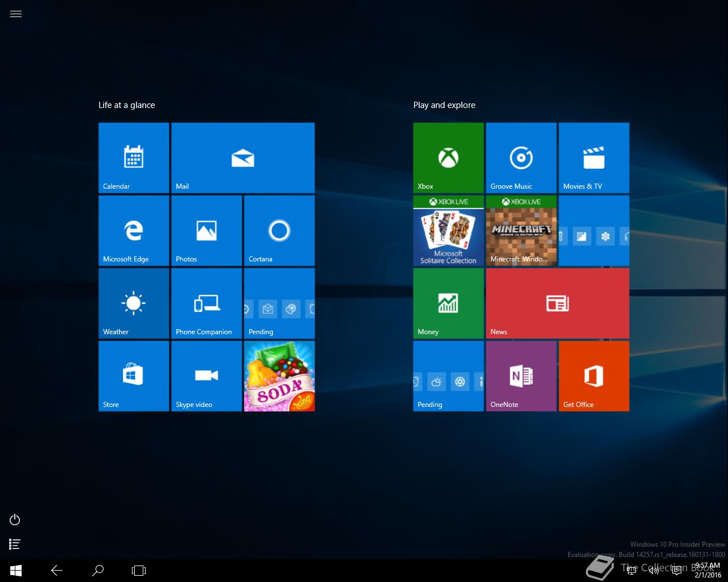Open the Xbox tile
Screen dimensions: 728x582
tap(449, 158)
